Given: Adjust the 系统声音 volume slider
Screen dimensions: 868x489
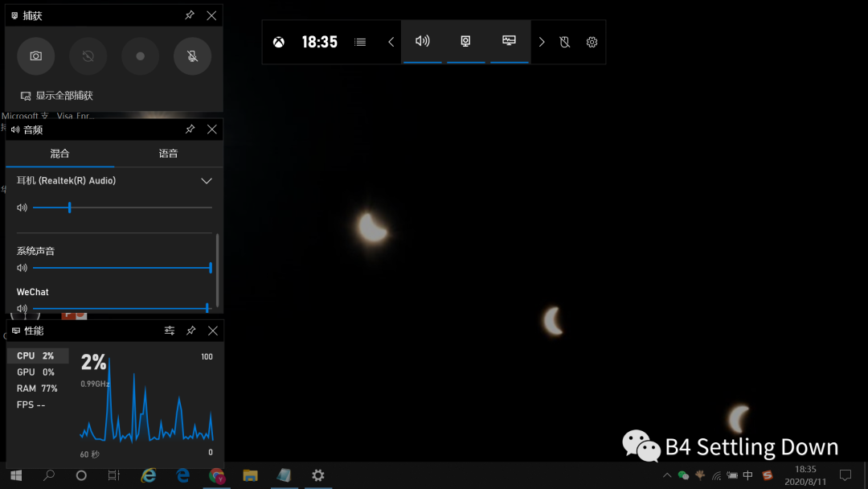Looking at the screenshot, I should pos(122,268).
